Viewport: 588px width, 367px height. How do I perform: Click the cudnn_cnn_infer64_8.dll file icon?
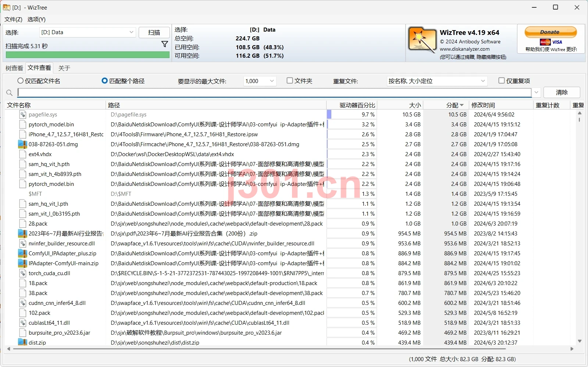pyautogui.click(x=22, y=303)
